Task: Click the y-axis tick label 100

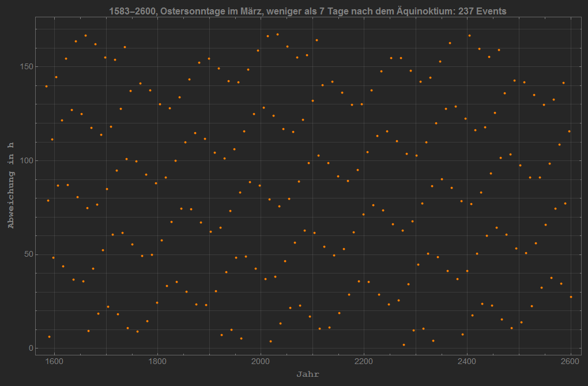Action: [x=27, y=161]
